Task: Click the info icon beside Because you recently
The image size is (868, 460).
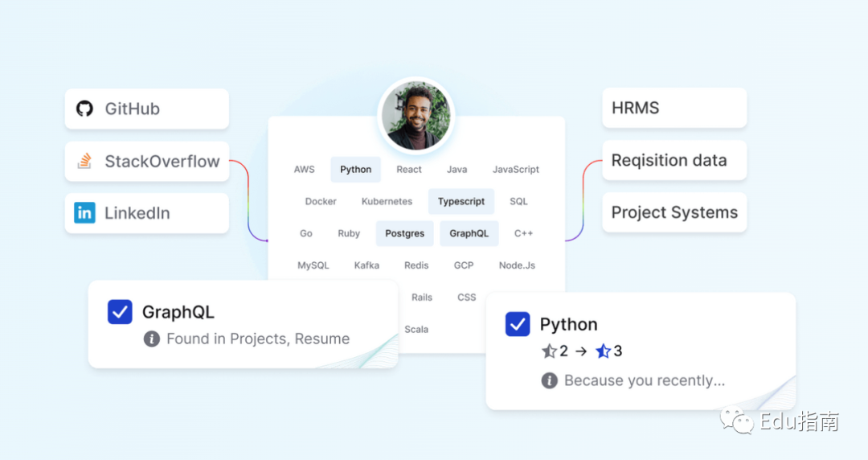Action: click(549, 380)
